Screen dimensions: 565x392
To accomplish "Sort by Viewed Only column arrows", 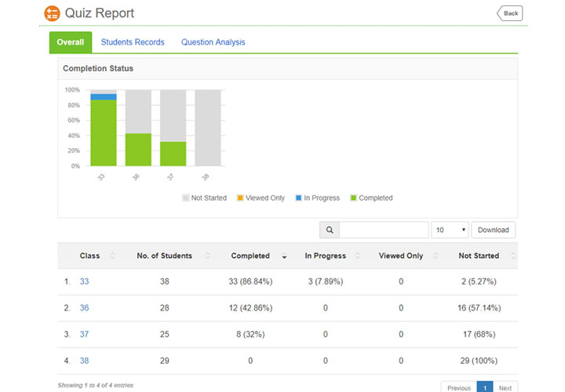I will (x=436, y=256).
